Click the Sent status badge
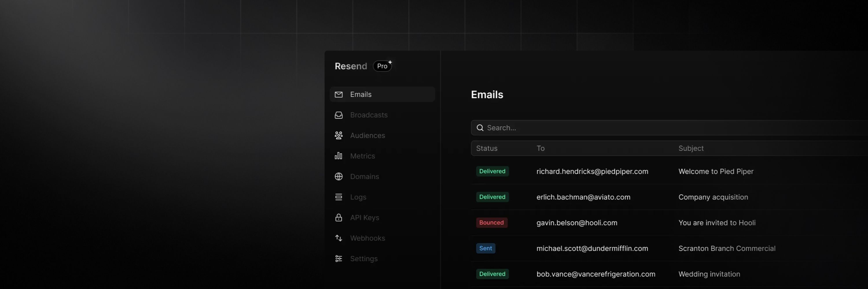The height and width of the screenshot is (289, 868). tap(486, 248)
